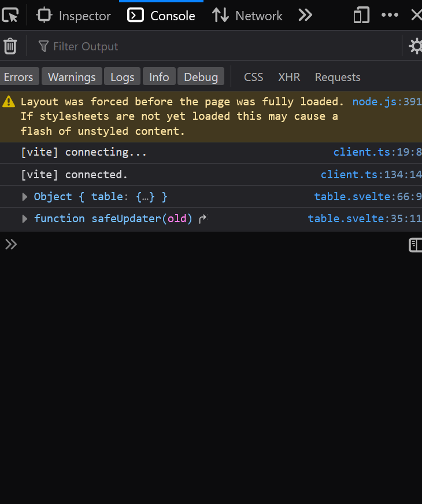
Task: Enable the XHR filter
Action: (x=289, y=77)
